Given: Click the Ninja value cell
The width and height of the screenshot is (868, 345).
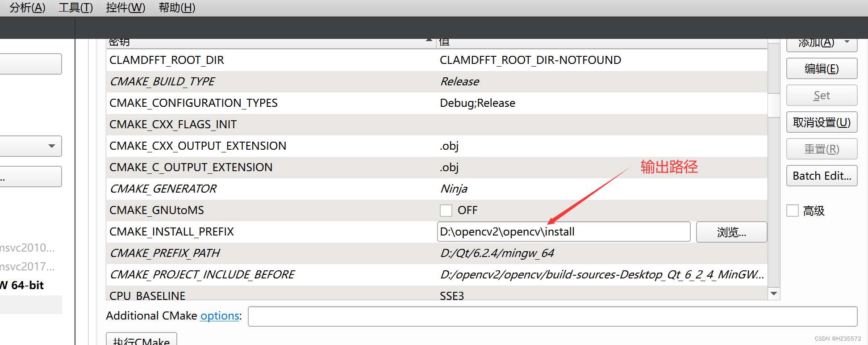Looking at the screenshot, I should point(454,189).
